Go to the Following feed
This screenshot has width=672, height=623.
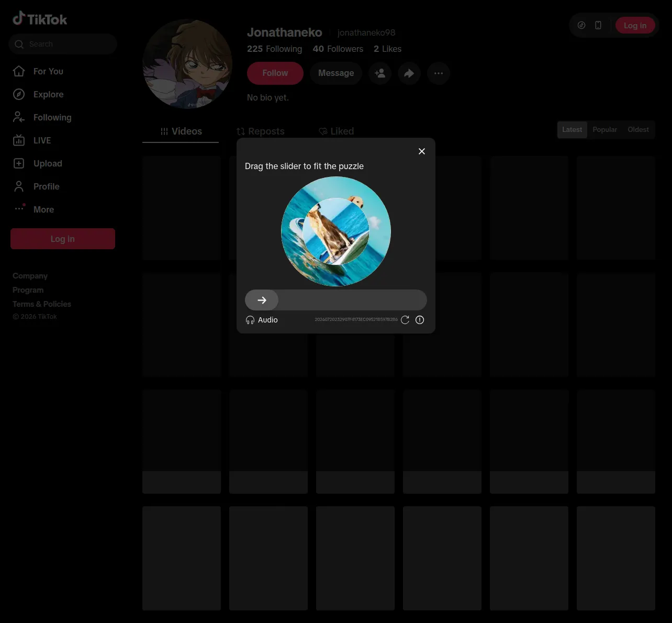click(52, 117)
